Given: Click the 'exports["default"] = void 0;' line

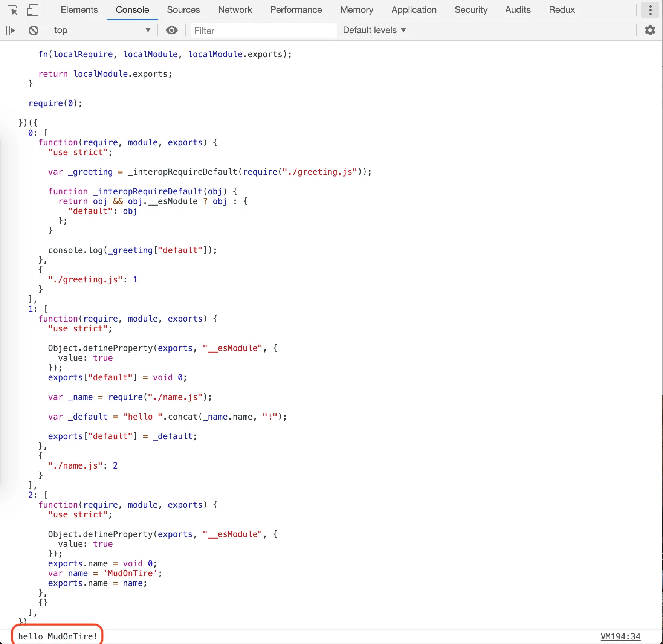Looking at the screenshot, I should tap(118, 377).
